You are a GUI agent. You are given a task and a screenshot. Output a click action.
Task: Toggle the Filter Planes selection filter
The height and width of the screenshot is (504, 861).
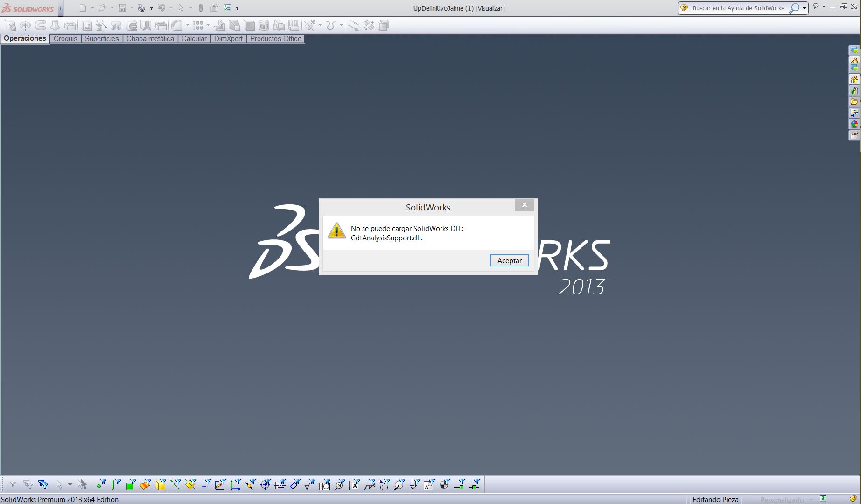click(x=190, y=484)
